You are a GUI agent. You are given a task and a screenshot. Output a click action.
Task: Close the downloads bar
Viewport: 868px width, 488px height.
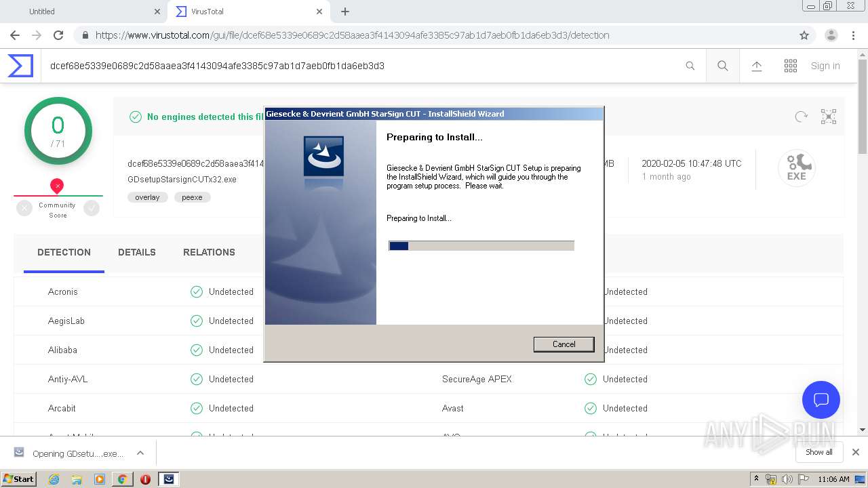click(856, 452)
